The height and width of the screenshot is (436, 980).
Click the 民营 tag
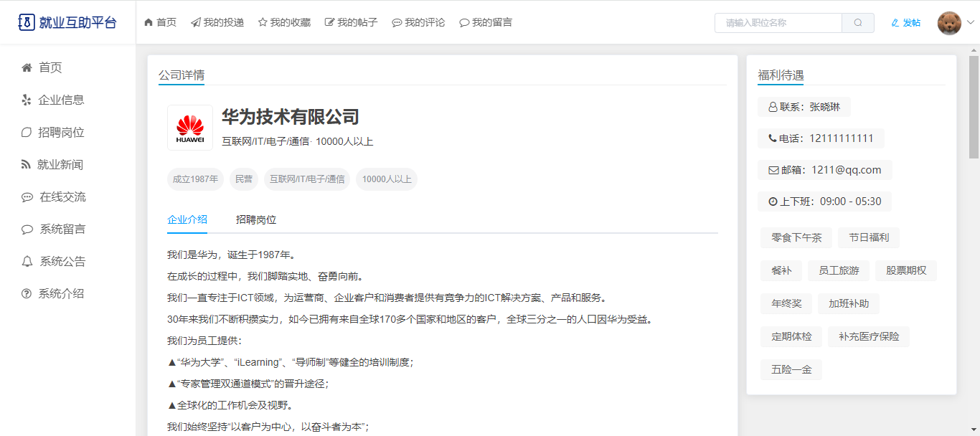coord(244,179)
